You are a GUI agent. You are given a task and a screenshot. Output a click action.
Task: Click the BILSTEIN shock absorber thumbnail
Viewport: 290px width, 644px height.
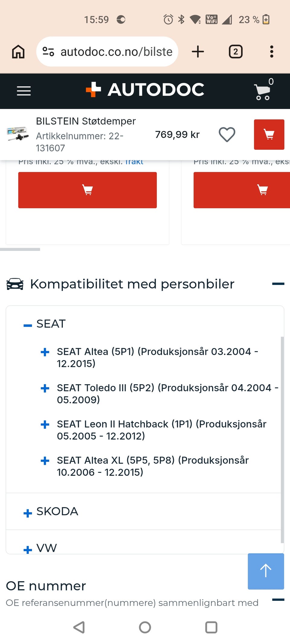pyautogui.click(x=18, y=134)
